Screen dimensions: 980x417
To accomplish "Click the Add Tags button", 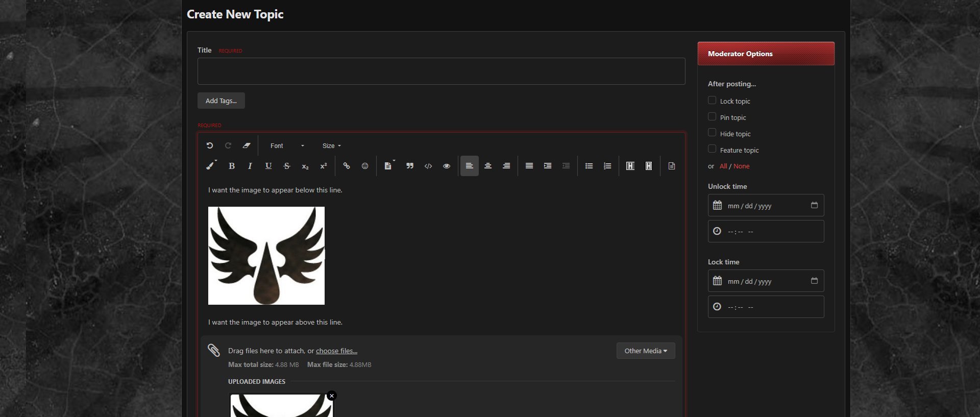I will click(221, 101).
